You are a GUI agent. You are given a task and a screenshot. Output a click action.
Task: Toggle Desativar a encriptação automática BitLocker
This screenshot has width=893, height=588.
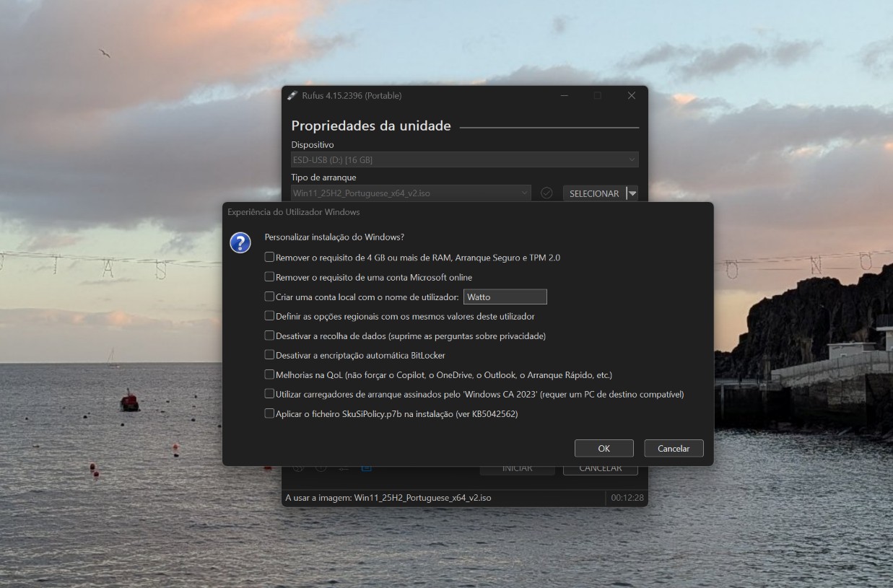(x=269, y=355)
